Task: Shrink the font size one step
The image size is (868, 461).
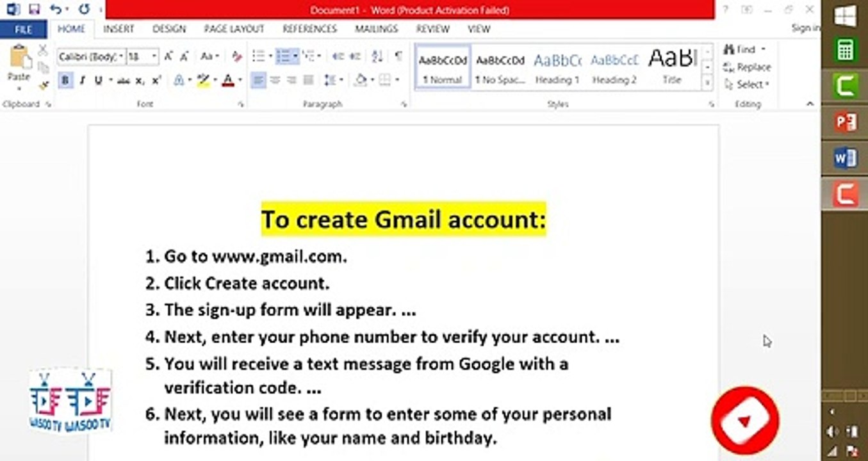Action: point(184,56)
